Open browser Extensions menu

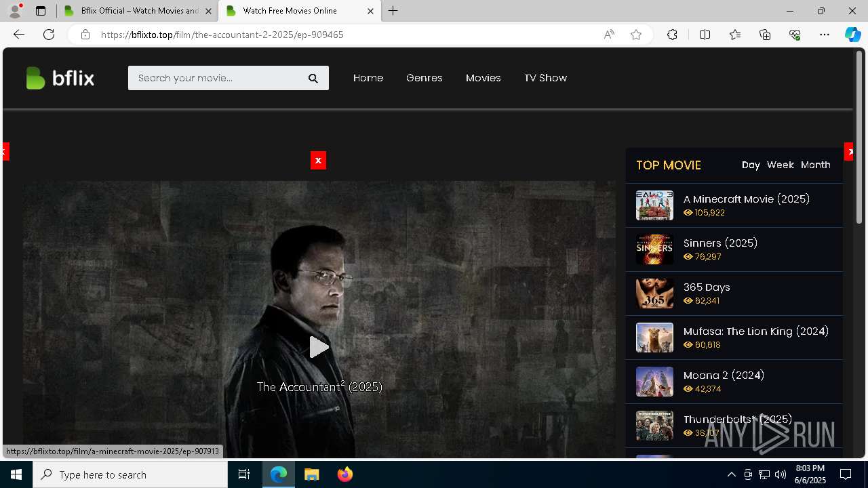click(x=672, y=35)
